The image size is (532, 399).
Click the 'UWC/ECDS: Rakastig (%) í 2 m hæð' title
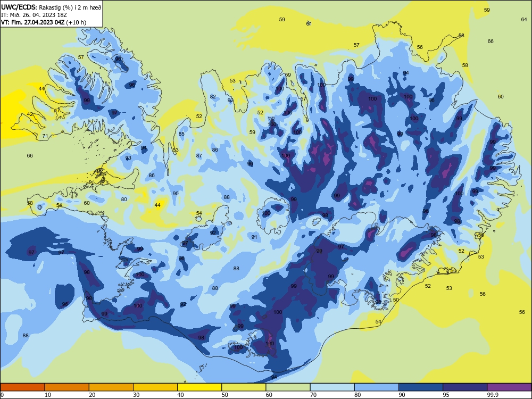51,7
